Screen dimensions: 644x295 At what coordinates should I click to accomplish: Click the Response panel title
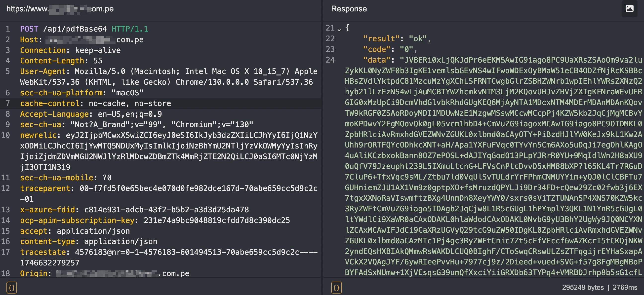click(349, 9)
